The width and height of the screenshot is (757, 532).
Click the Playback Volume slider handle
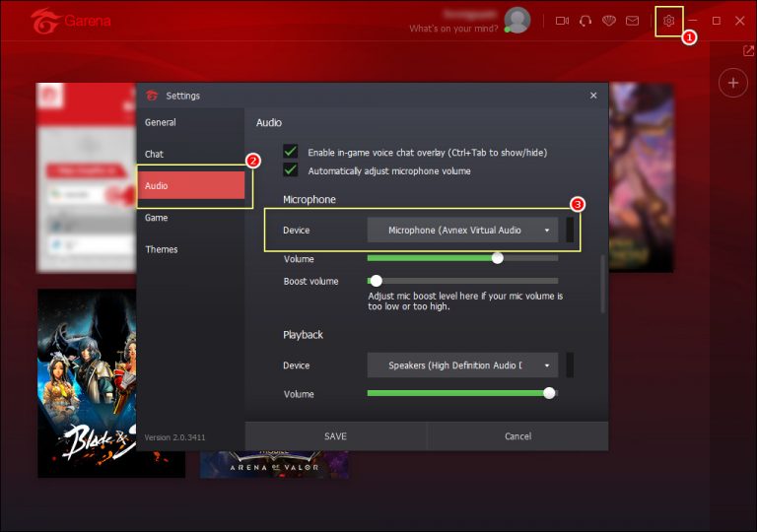click(549, 393)
